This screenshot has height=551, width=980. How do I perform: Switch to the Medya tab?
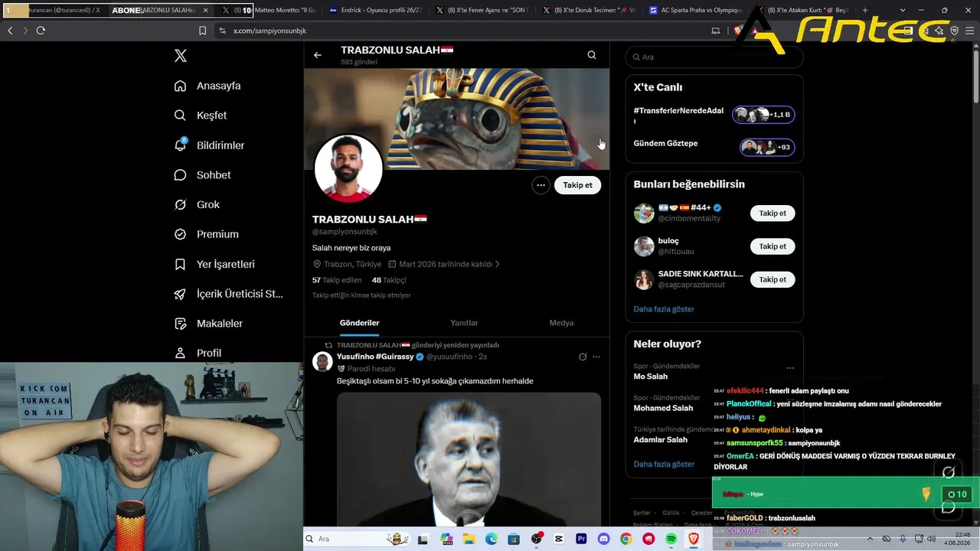click(561, 323)
